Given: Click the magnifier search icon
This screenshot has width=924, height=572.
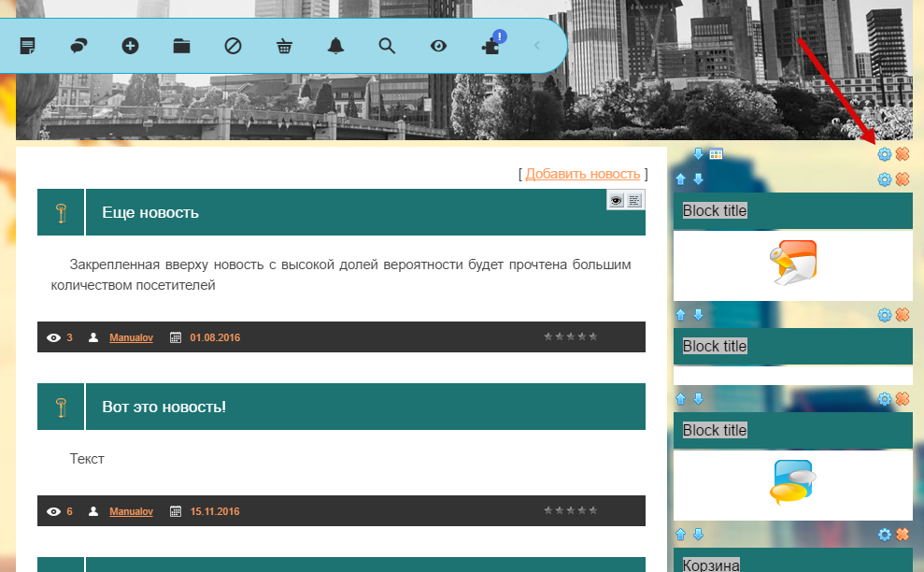Looking at the screenshot, I should pos(387,46).
